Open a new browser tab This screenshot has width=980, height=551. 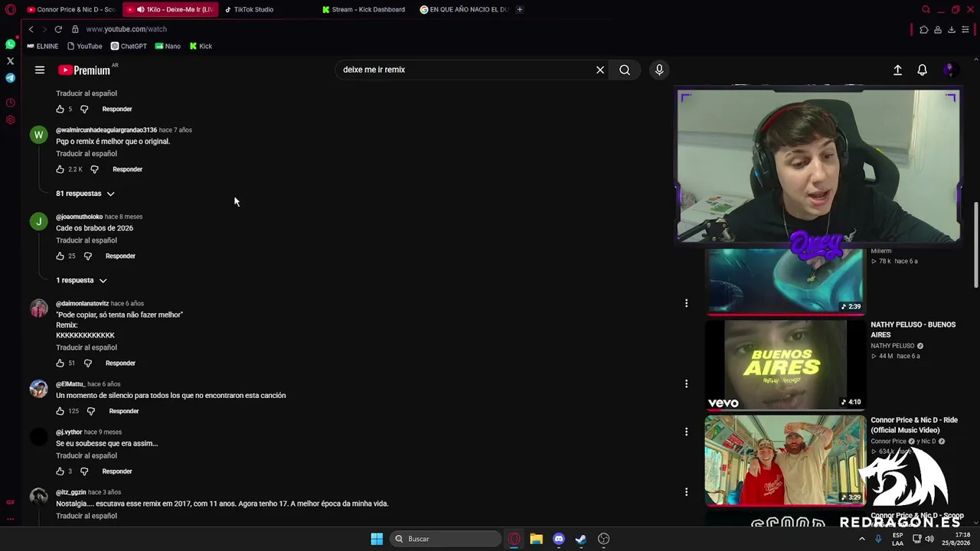pos(520,10)
